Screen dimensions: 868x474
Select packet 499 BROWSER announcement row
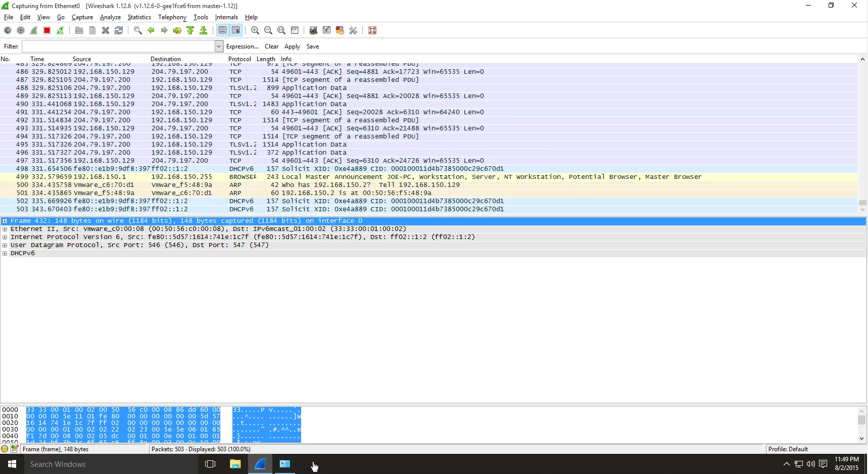(x=429, y=177)
